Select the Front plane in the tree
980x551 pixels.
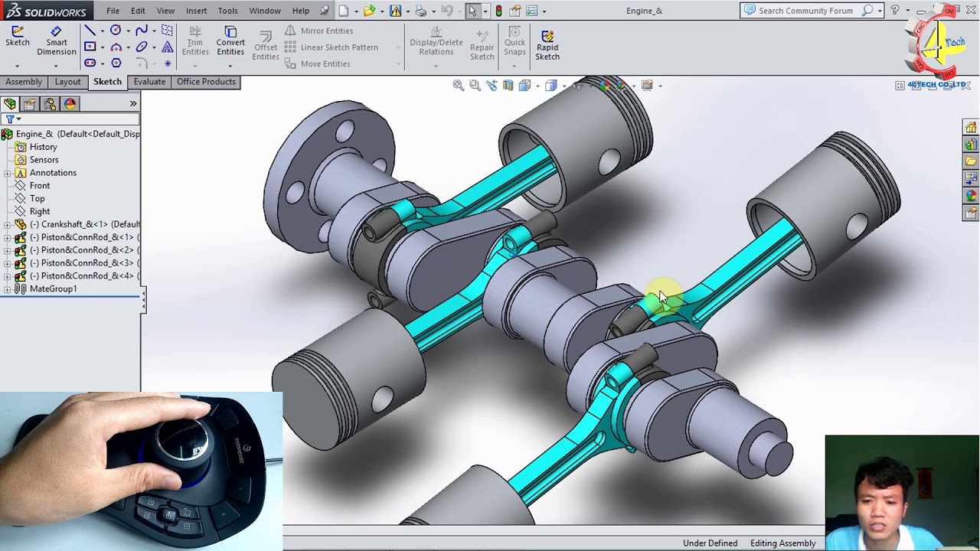tap(40, 185)
